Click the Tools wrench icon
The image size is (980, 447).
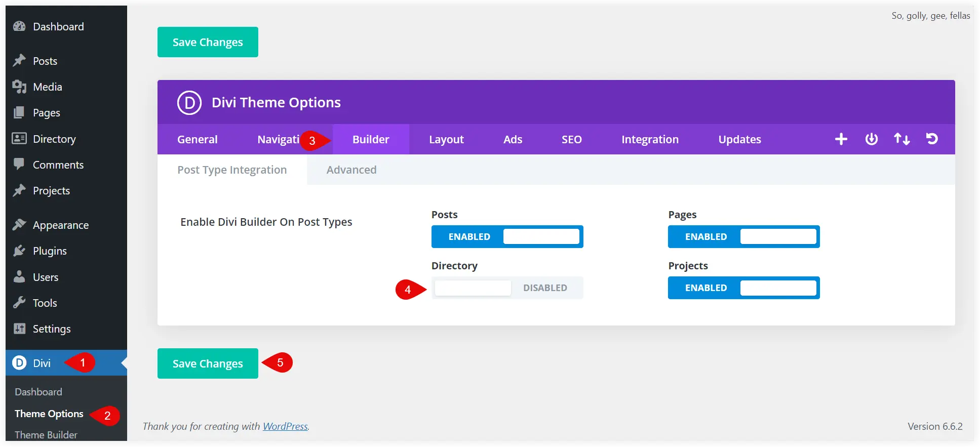pyautogui.click(x=19, y=303)
